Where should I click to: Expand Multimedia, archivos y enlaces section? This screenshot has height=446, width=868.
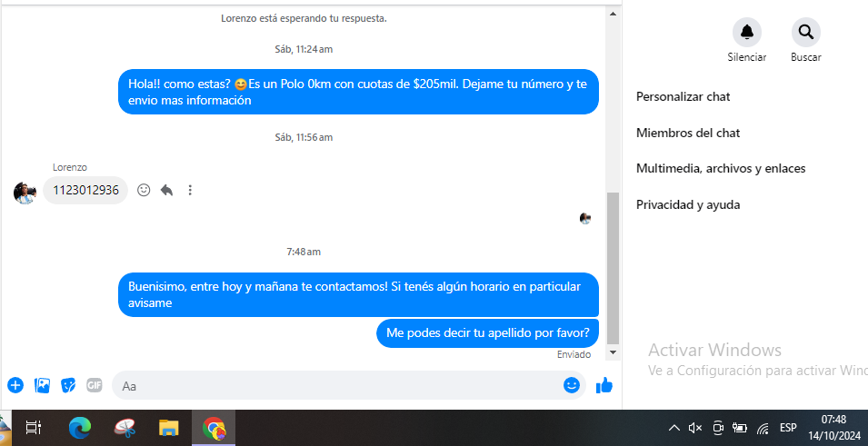(x=721, y=169)
